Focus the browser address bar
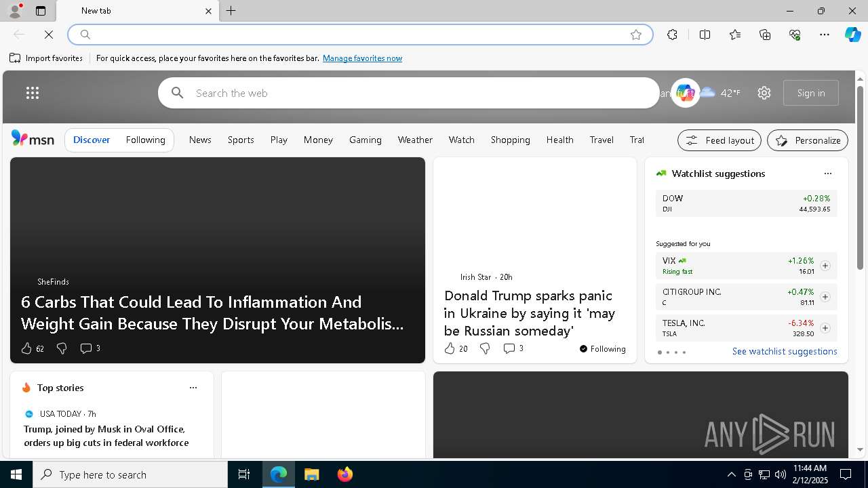 point(359,35)
